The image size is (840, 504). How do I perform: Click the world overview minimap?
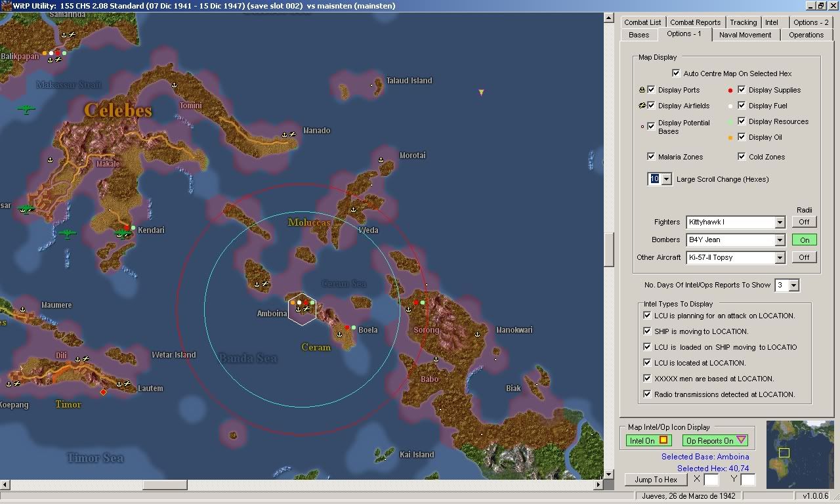800,455
